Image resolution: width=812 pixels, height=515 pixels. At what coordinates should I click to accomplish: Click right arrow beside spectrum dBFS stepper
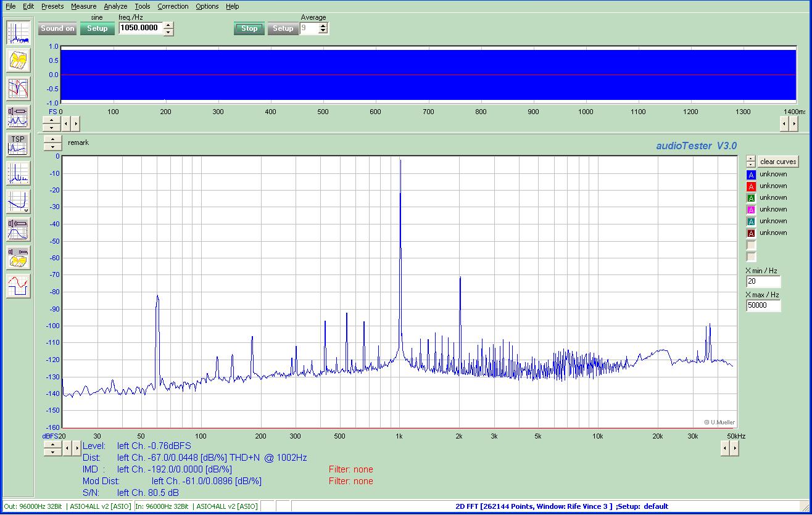point(77,448)
